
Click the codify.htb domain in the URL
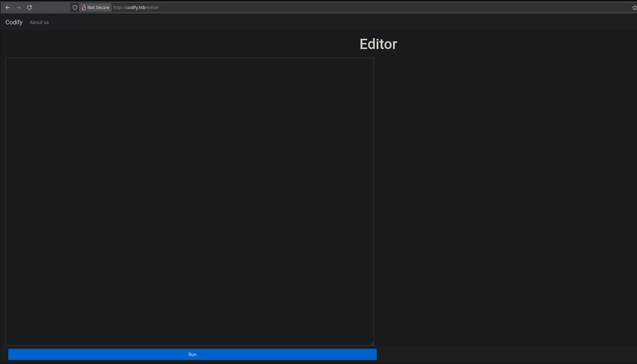(x=136, y=8)
